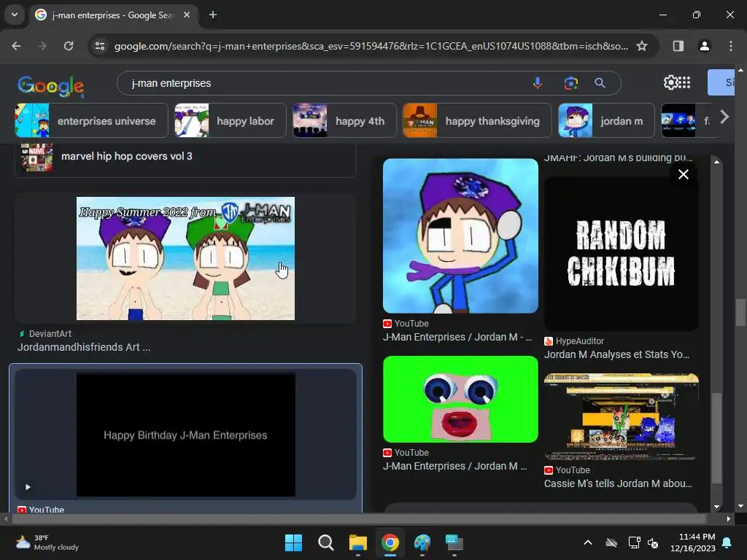Click the address bar URL

pos(371,46)
